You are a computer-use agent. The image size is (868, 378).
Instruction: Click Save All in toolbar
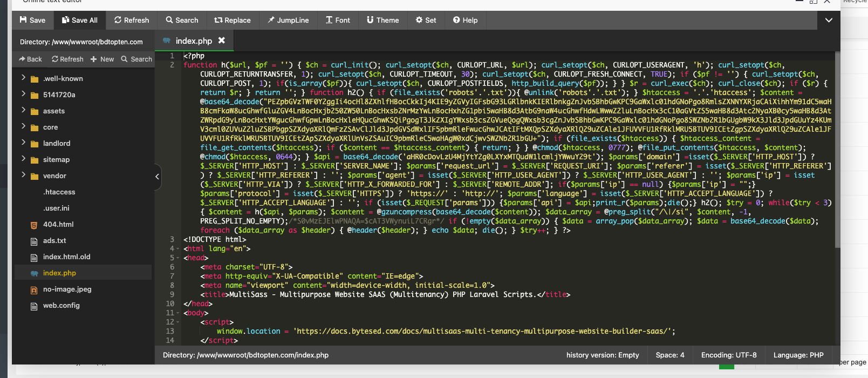point(80,20)
